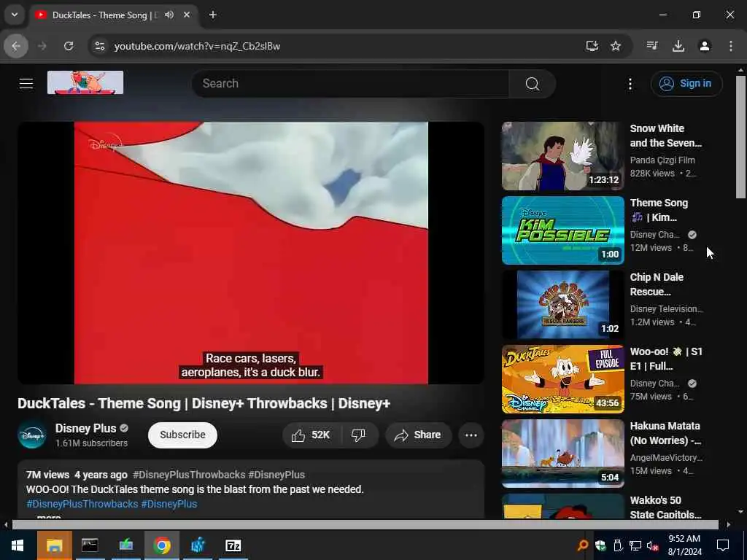This screenshot has width=747, height=560.
Task: Open Snow White and the Seven video thumbnail
Action: click(562, 156)
